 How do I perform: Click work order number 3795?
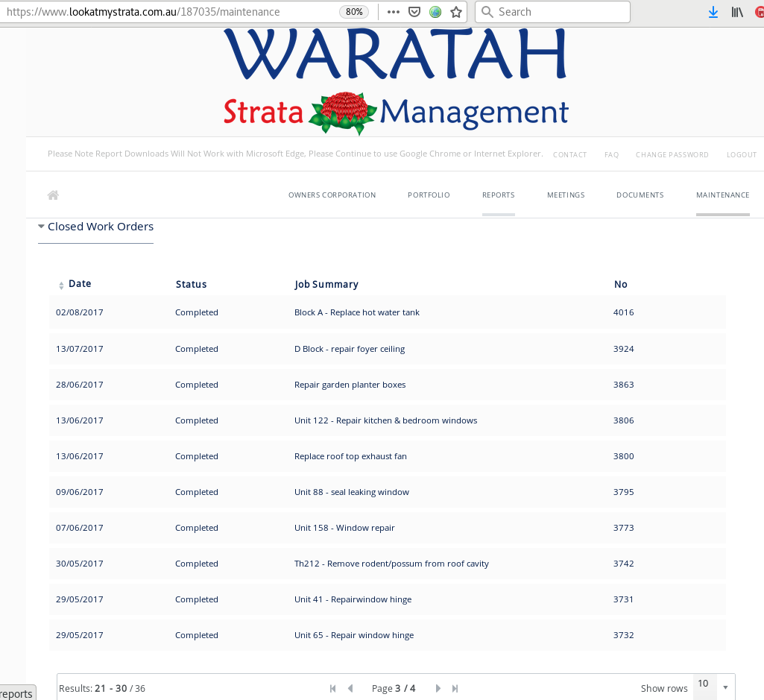coord(624,492)
